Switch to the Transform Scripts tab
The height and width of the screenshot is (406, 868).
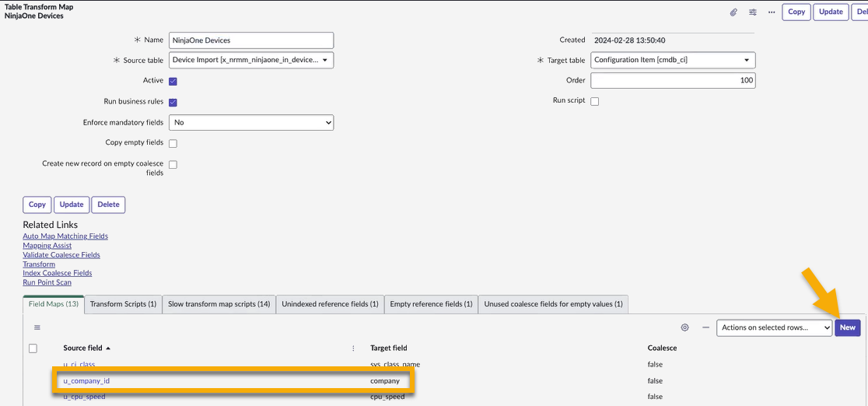pos(123,304)
